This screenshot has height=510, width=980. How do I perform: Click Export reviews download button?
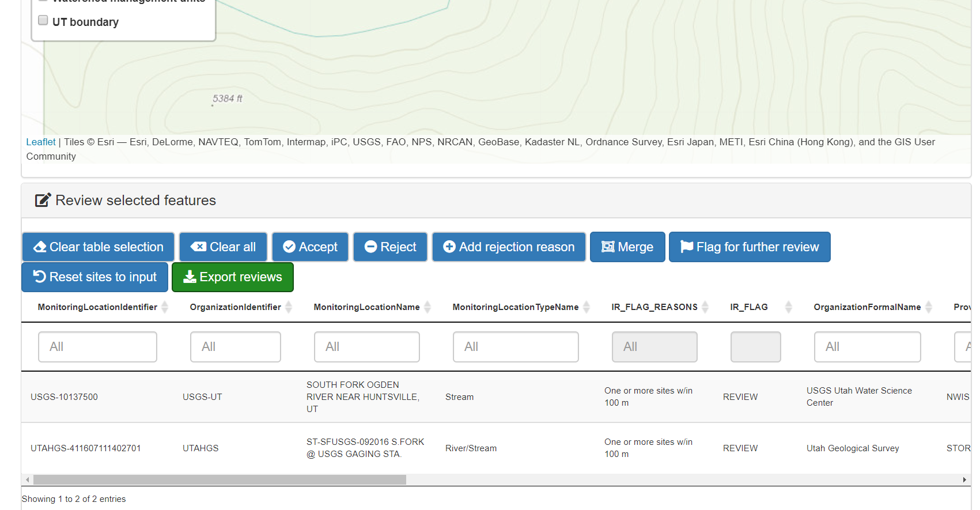pos(232,277)
